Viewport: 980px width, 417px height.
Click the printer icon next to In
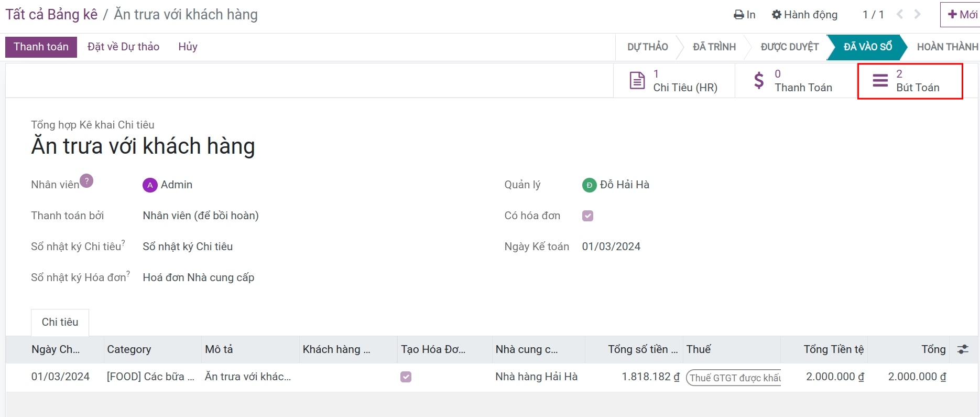point(738,15)
